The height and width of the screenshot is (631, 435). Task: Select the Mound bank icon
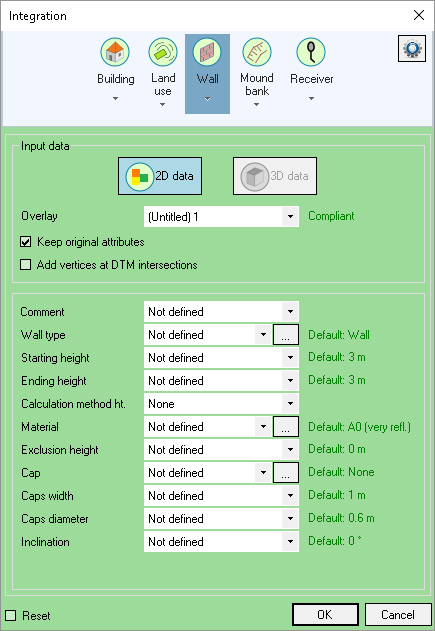(257, 52)
